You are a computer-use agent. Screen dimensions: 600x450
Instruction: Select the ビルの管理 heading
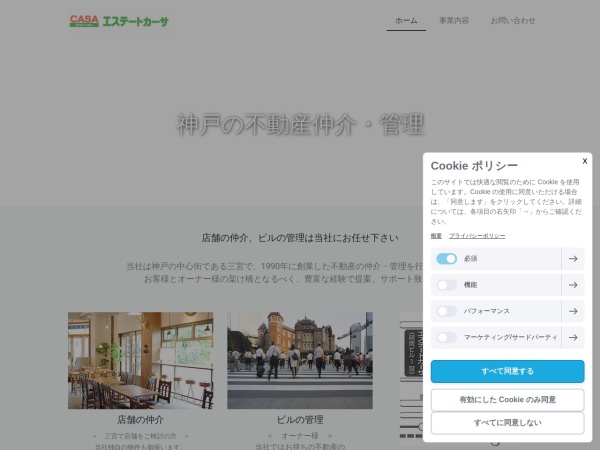(x=300, y=420)
